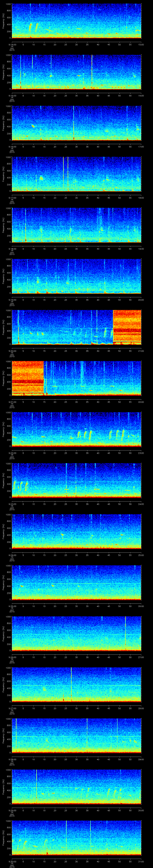153x868 pixels.
Task: Open the spectrogram panel starting at 9:16:00
Action: pyautogui.click(x=76, y=123)
